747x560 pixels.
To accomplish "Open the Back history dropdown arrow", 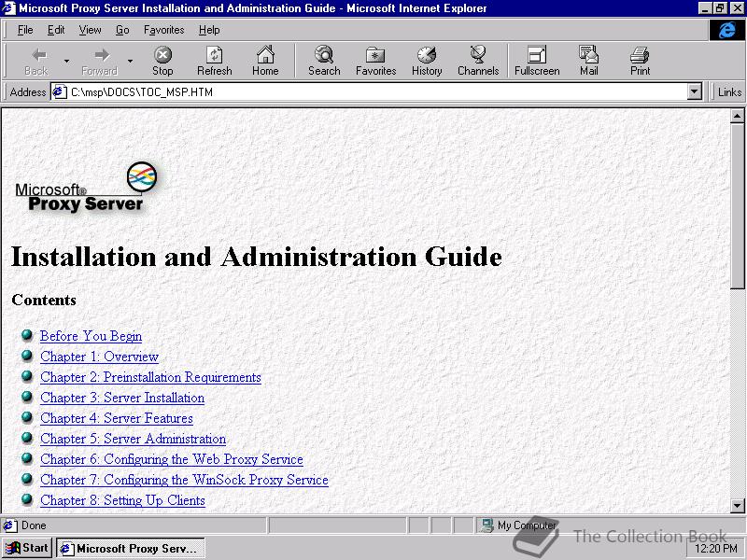I will pyautogui.click(x=66, y=62).
